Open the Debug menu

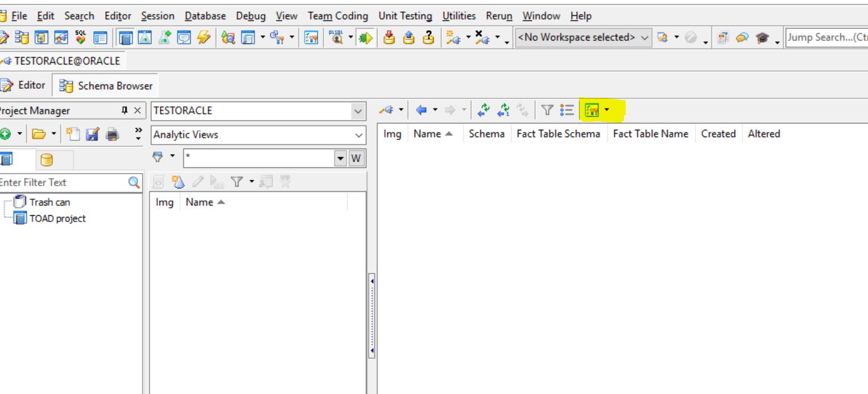(x=251, y=16)
